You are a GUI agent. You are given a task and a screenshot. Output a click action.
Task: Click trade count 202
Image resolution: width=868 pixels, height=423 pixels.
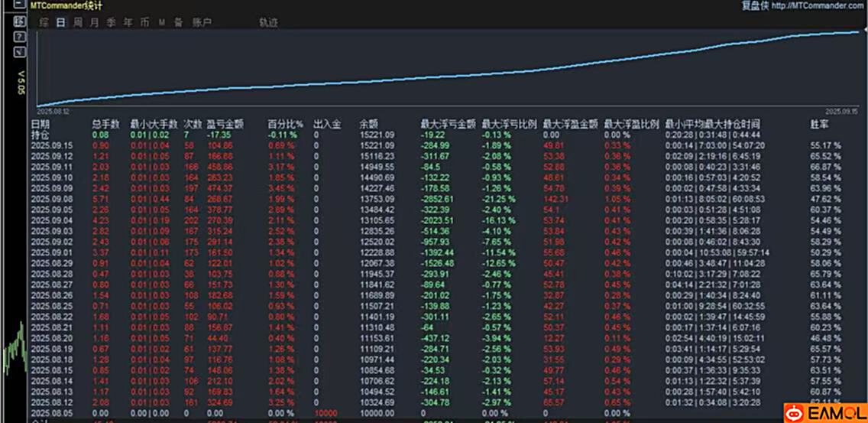coord(191,220)
